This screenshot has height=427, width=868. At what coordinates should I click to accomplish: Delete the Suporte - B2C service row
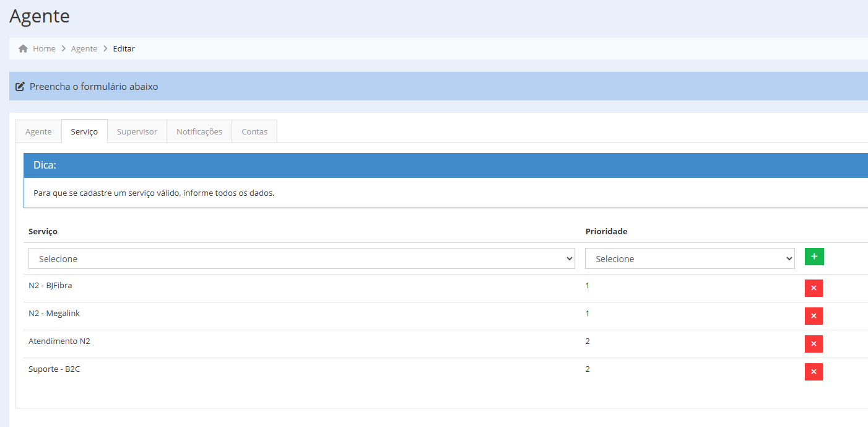coord(814,372)
